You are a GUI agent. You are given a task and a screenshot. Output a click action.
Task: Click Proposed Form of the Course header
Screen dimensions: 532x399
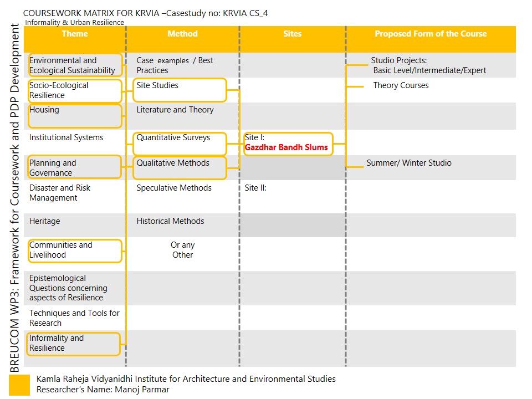click(431, 34)
